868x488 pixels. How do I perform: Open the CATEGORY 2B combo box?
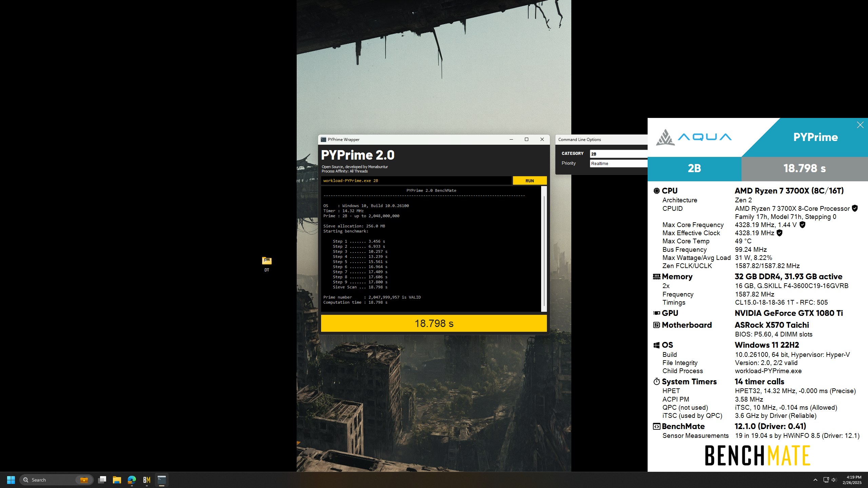tap(618, 154)
